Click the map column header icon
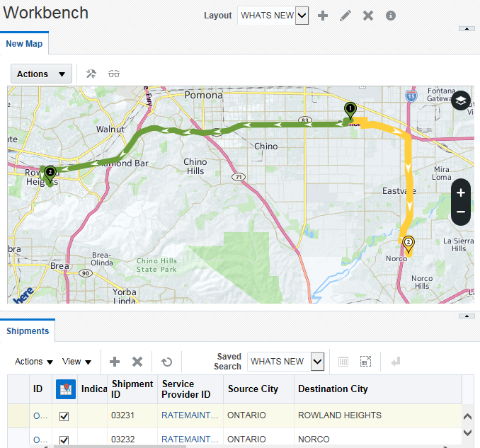 click(66, 389)
